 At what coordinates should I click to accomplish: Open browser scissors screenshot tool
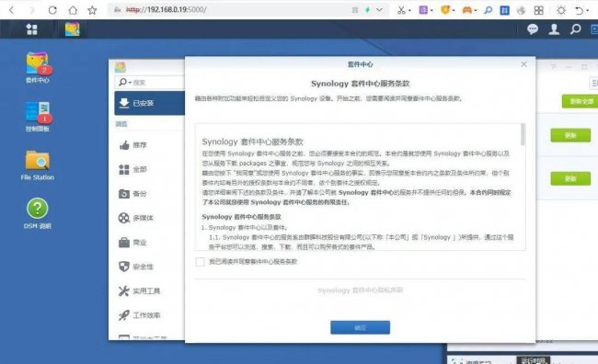401,10
